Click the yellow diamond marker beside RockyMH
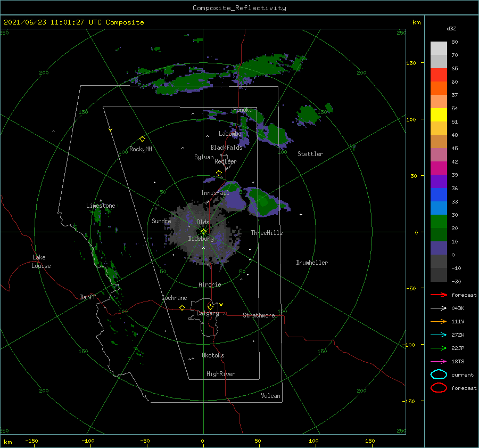The height and width of the screenshot is (448, 479). click(x=142, y=139)
